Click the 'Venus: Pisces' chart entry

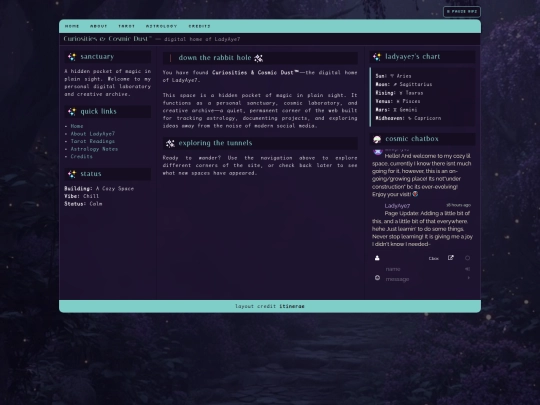(398, 101)
